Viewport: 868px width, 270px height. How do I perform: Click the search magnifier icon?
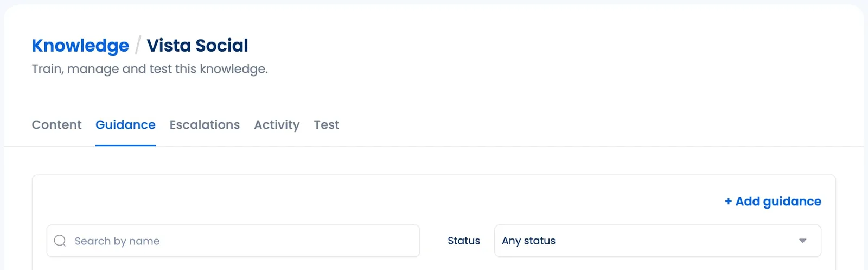tap(60, 241)
